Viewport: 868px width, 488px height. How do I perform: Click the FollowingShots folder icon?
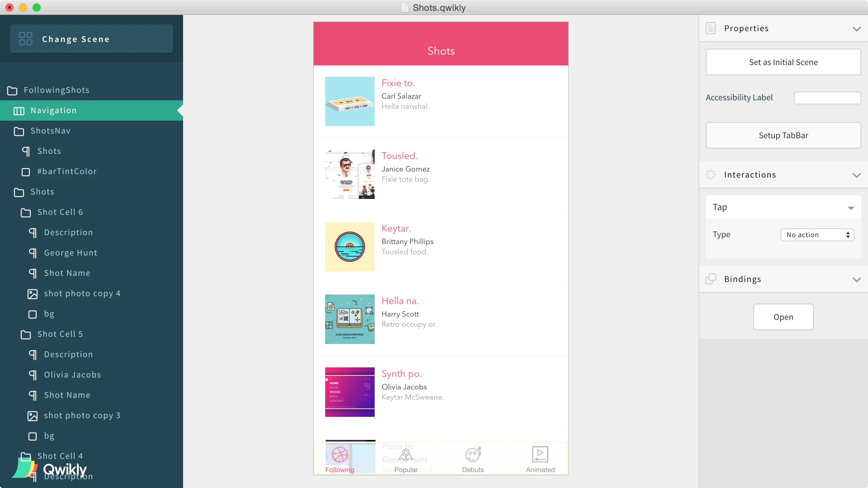[x=12, y=90]
